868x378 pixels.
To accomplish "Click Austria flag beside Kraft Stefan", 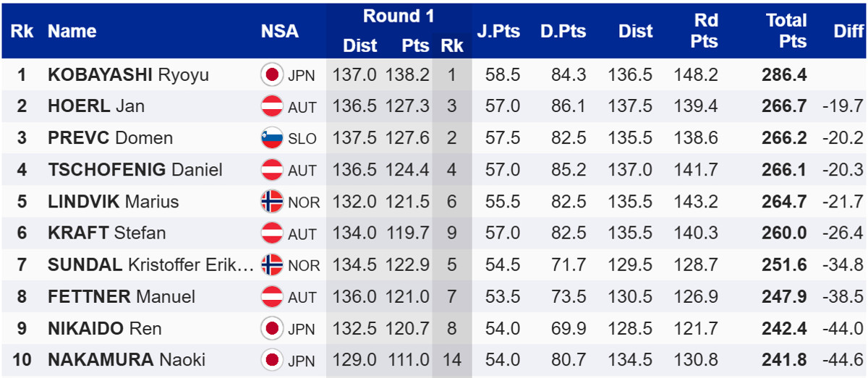I will [272, 233].
